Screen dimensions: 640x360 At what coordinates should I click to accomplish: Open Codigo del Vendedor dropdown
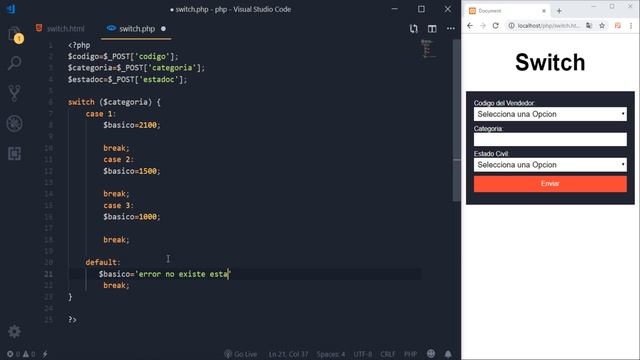coord(550,114)
